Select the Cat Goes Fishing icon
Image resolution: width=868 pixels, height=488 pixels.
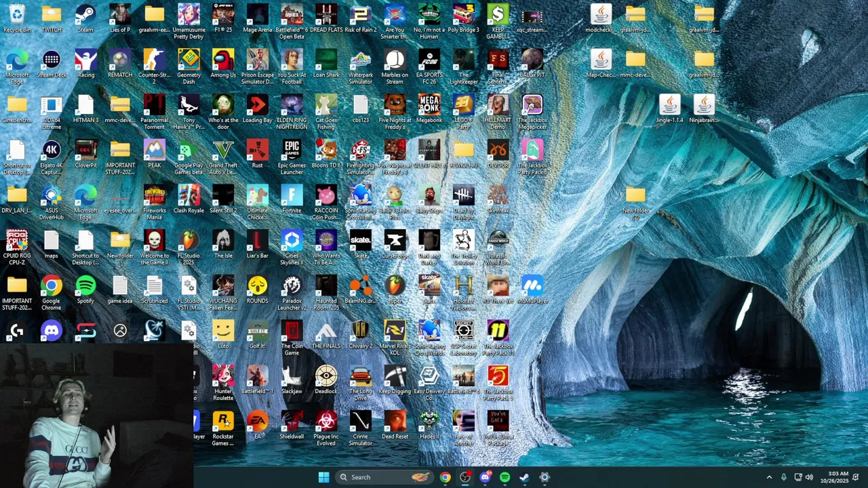click(326, 112)
